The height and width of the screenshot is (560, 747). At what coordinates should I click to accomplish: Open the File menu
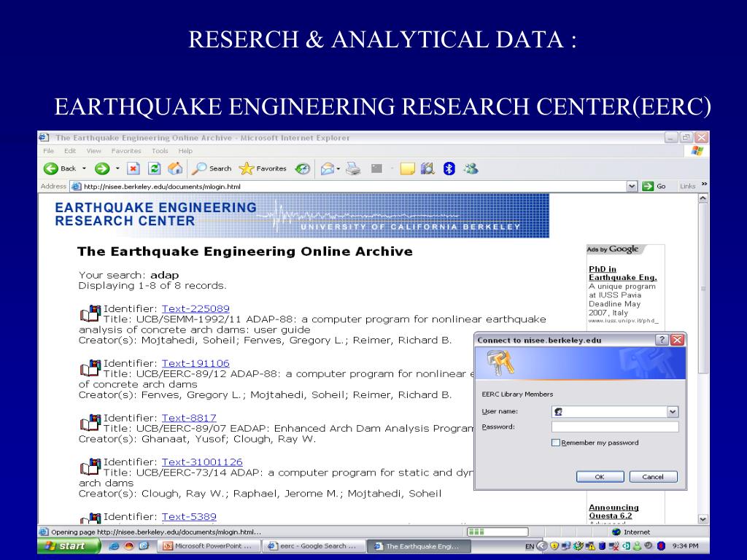tap(49, 151)
